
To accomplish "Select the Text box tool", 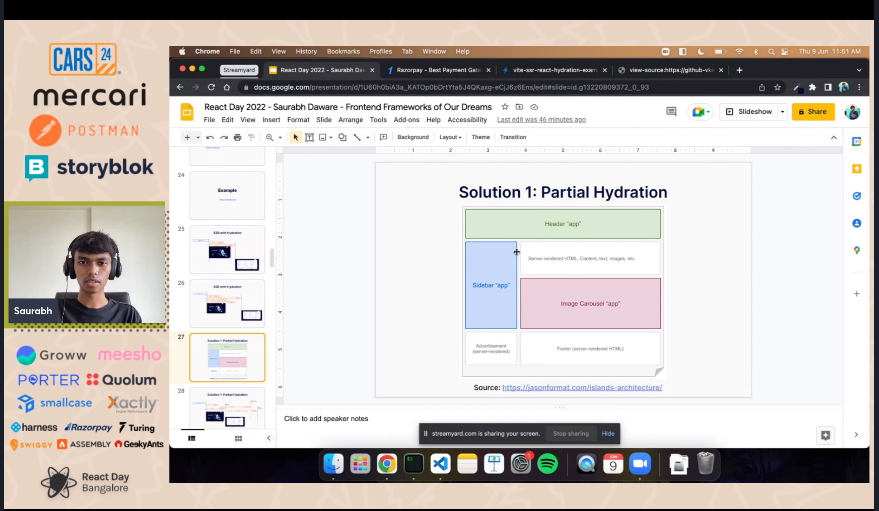I will point(309,137).
